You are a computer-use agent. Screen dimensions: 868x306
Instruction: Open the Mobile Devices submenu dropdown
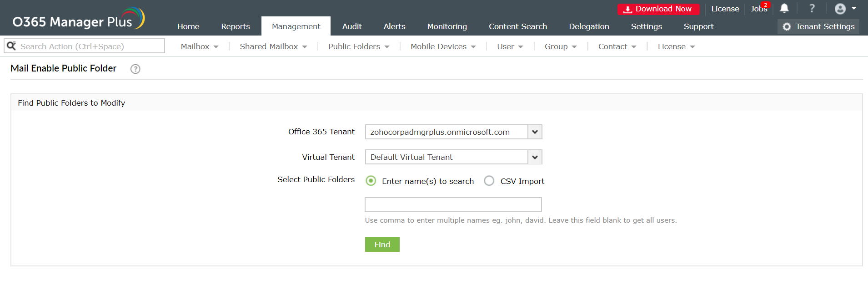[443, 46]
